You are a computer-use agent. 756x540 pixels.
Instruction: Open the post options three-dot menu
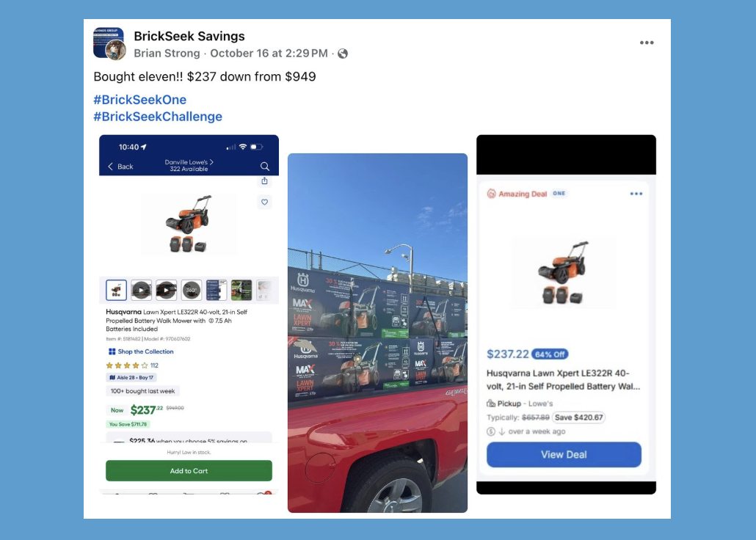(x=647, y=43)
